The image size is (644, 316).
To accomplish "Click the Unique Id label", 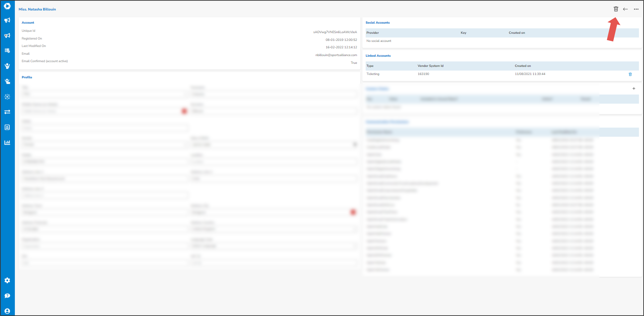I will tap(29, 31).
